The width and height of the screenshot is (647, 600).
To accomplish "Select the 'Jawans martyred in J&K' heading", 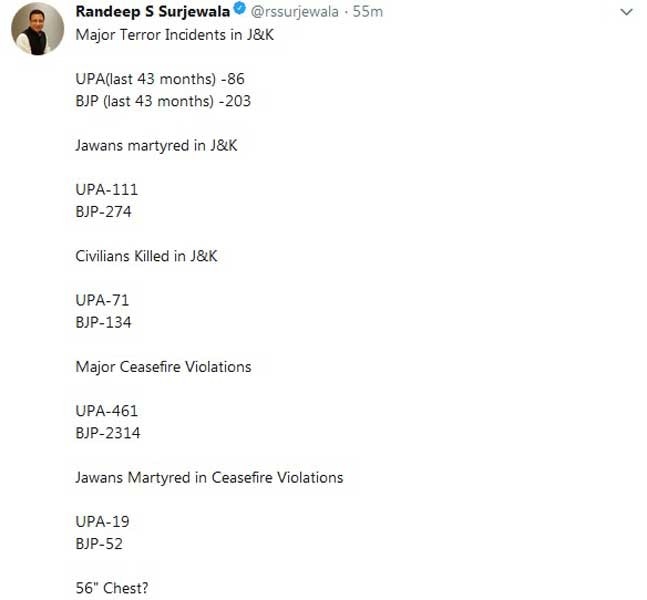I will point(156,145).
